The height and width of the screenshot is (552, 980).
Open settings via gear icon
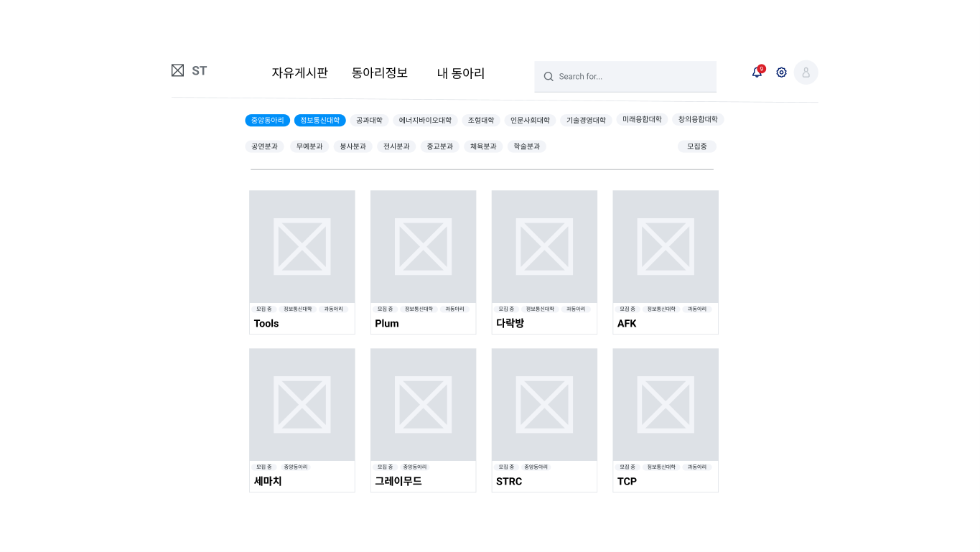(782, 72)
